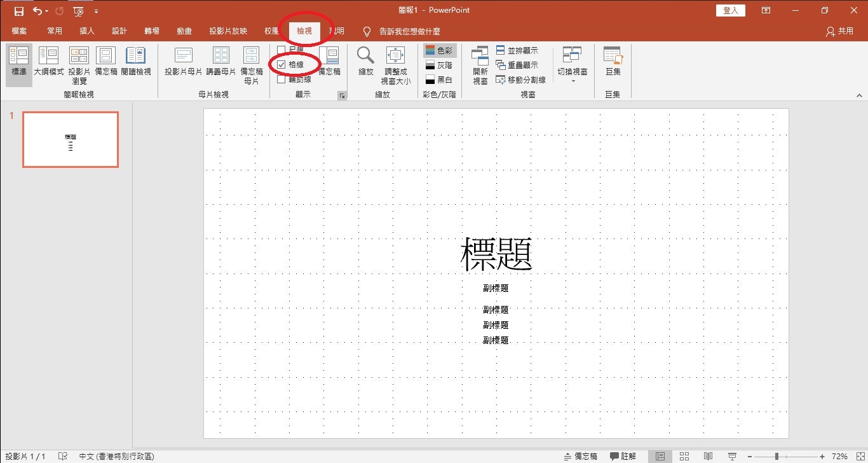The width and height of the screenshot is (868, 463).
Task: Open 備忘稿 notes page view
Action: pos(105,62)
